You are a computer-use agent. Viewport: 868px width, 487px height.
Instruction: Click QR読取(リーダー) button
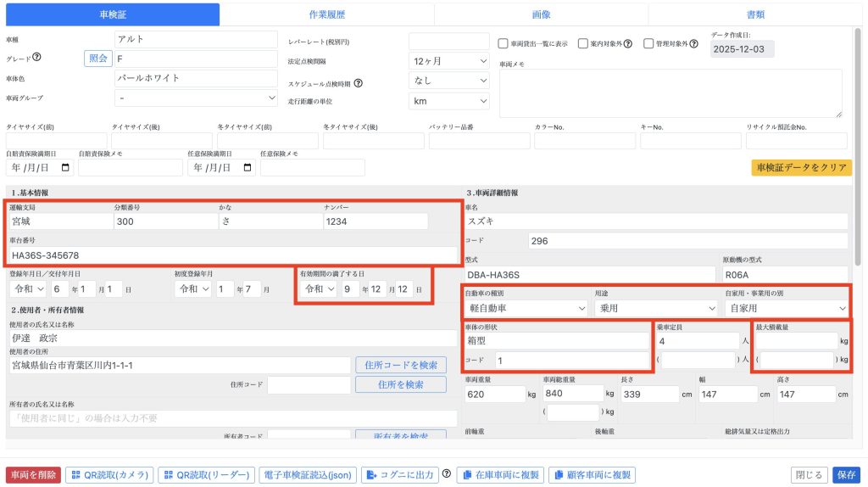[207, 475]
